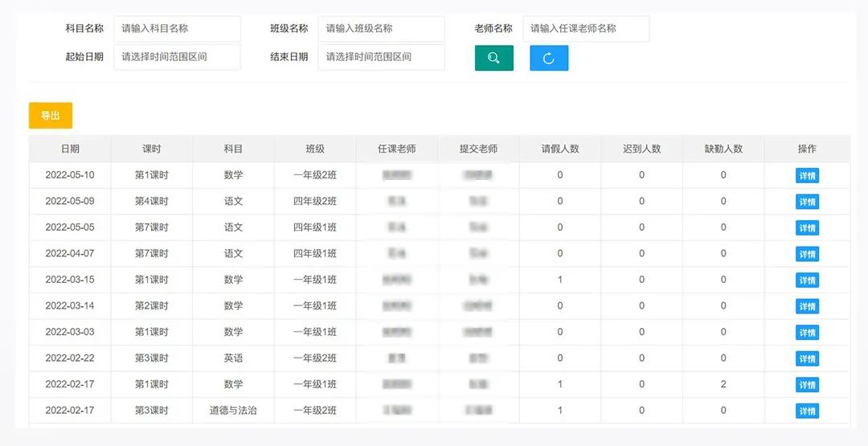Click the 日期 column header
Image resolution: width=868 pixels, height=446 pixels.
(x=70, y=149)
